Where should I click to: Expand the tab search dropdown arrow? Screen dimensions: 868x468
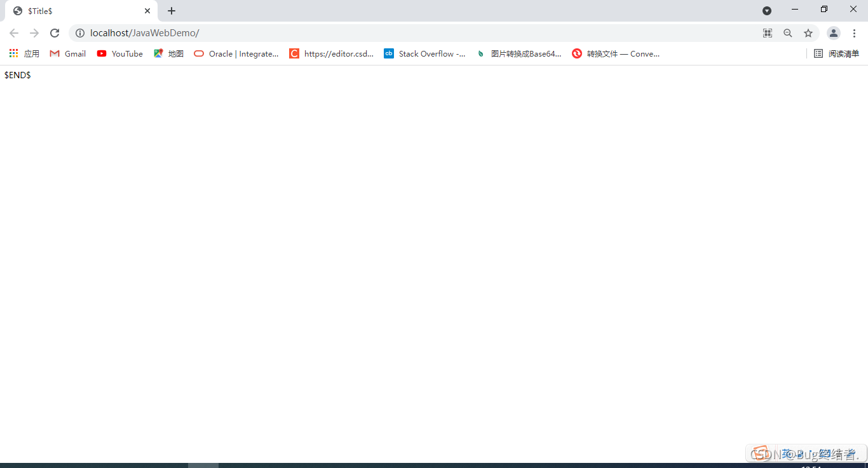click(x=767, y=11)
